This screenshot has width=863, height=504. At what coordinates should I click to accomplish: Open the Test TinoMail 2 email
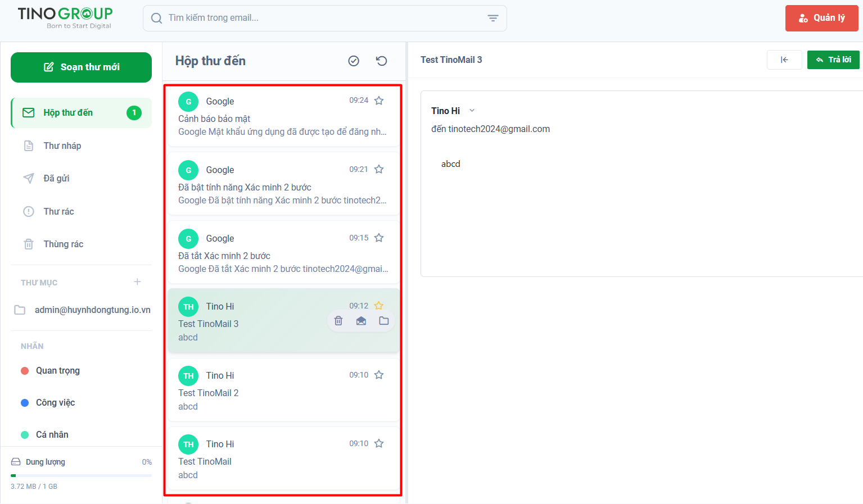(283, 390)
